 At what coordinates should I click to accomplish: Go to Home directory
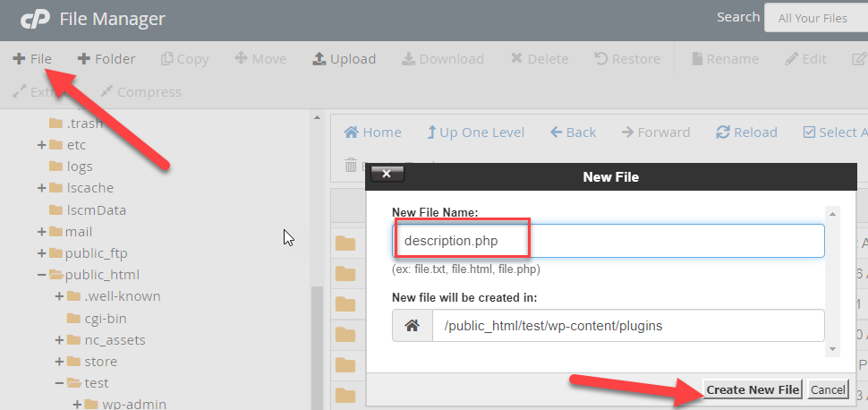[372, 132]
